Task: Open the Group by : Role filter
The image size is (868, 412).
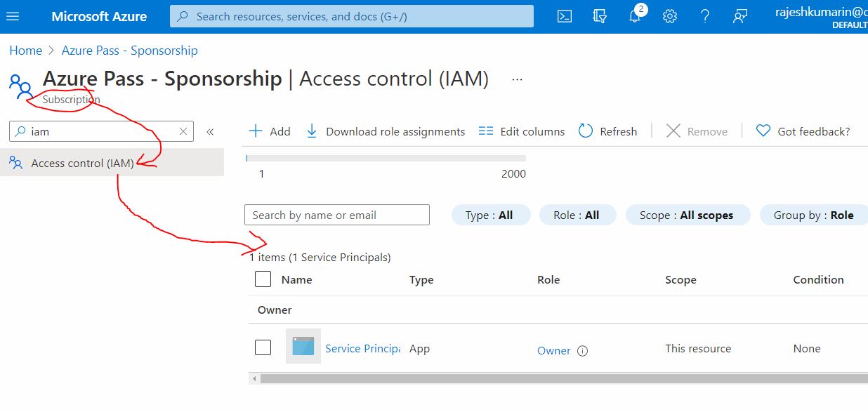Action: [814, 215]
